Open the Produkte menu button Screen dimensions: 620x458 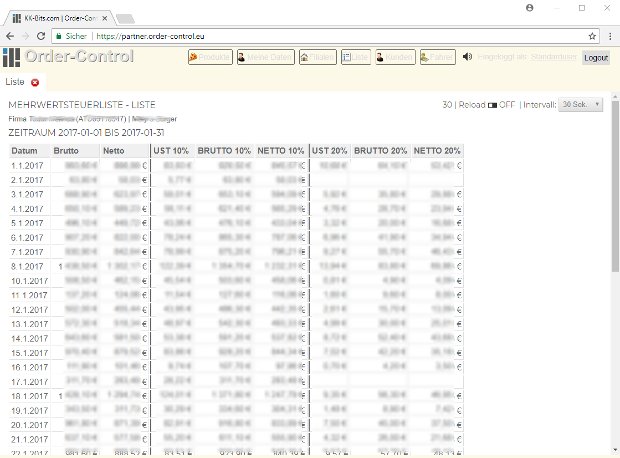210,57
